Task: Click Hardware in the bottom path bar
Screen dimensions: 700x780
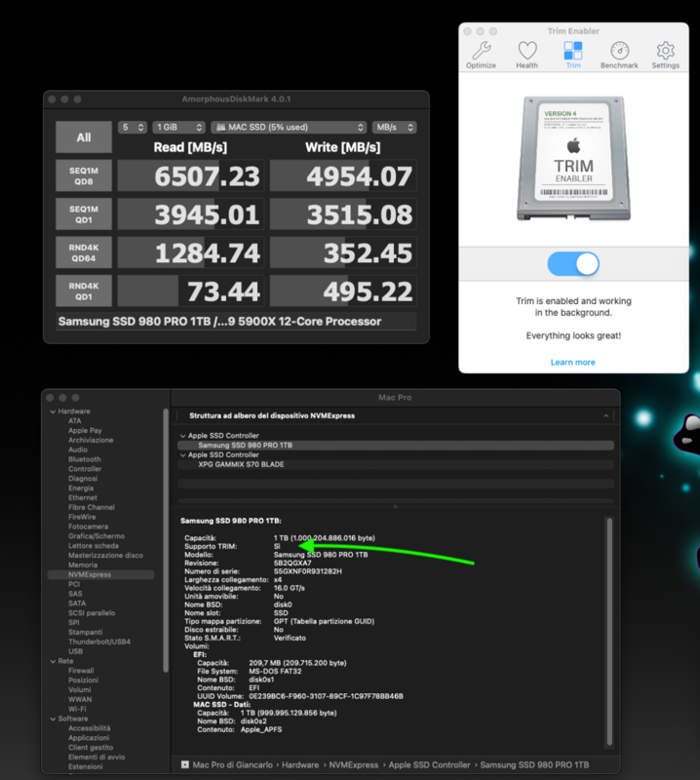Action: pyautogui.click(x=300, y=765)
